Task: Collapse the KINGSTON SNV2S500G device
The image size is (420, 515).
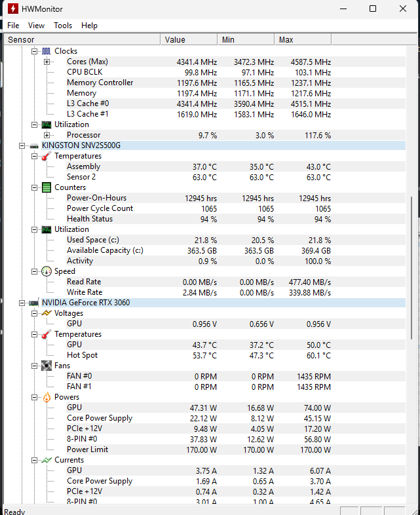Action: coord(22,145)
